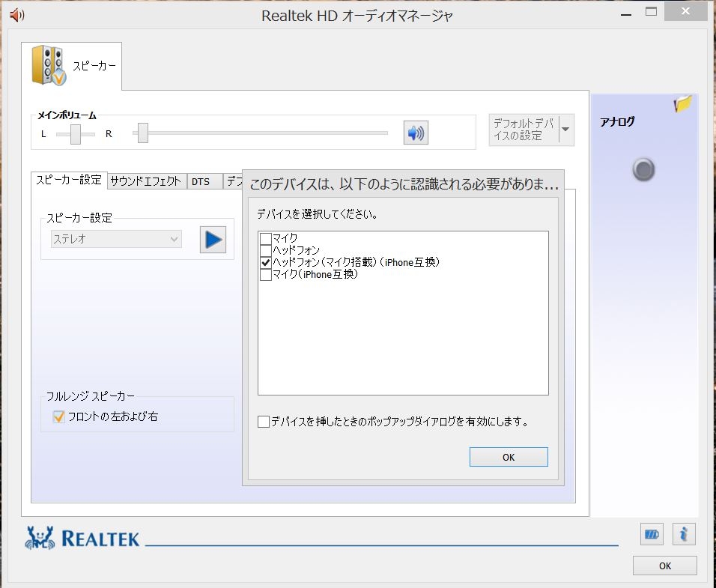Switch to DTS tab

coord(204,181)
